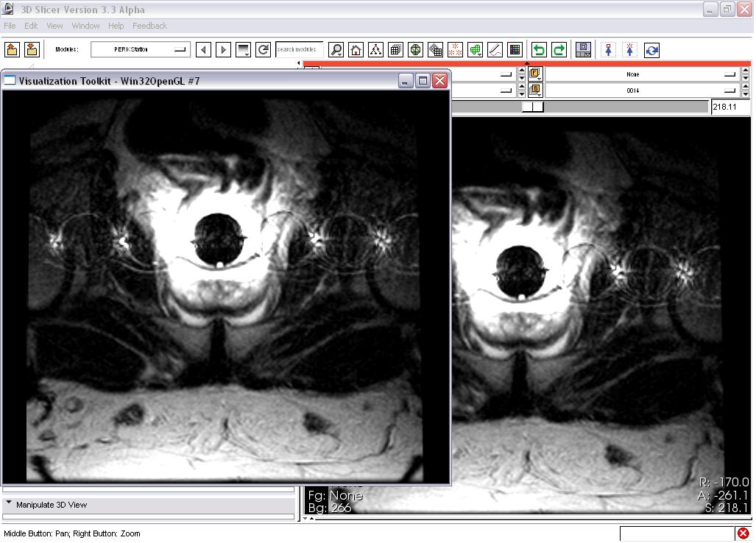Click the Undo green arrow
The height and width of the screenshot is (543, 756).
click(x=539, y=50)
